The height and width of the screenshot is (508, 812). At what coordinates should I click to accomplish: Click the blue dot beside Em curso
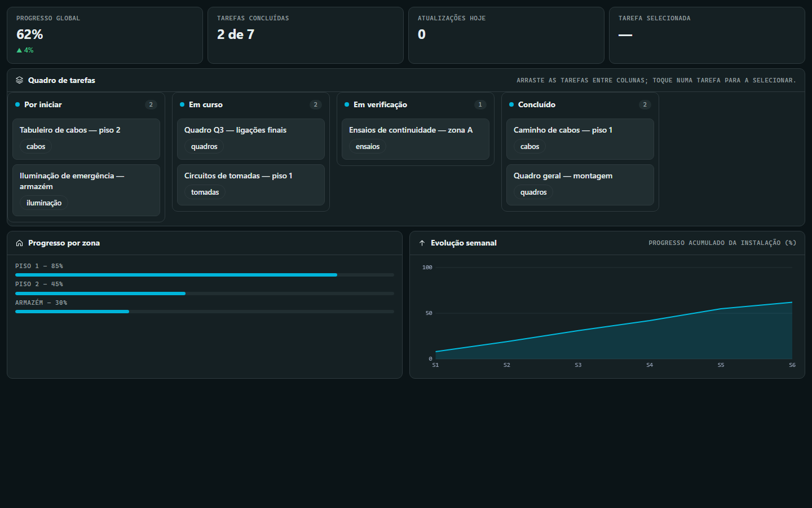tap(182, 104)
